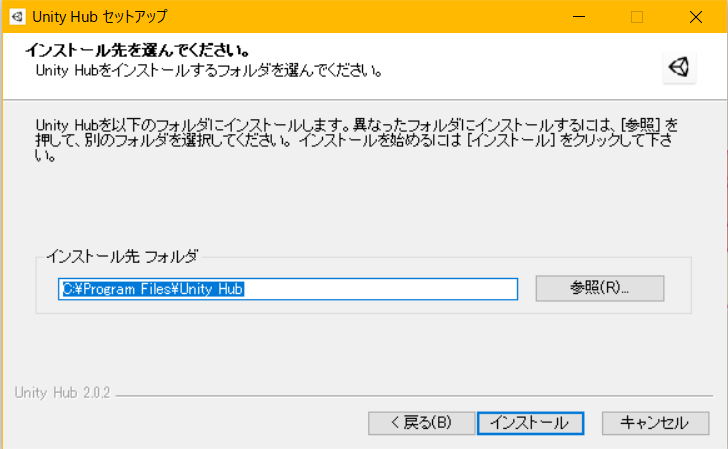Click the install folder group box frame
Screen dimensions: 728x449
364,285
